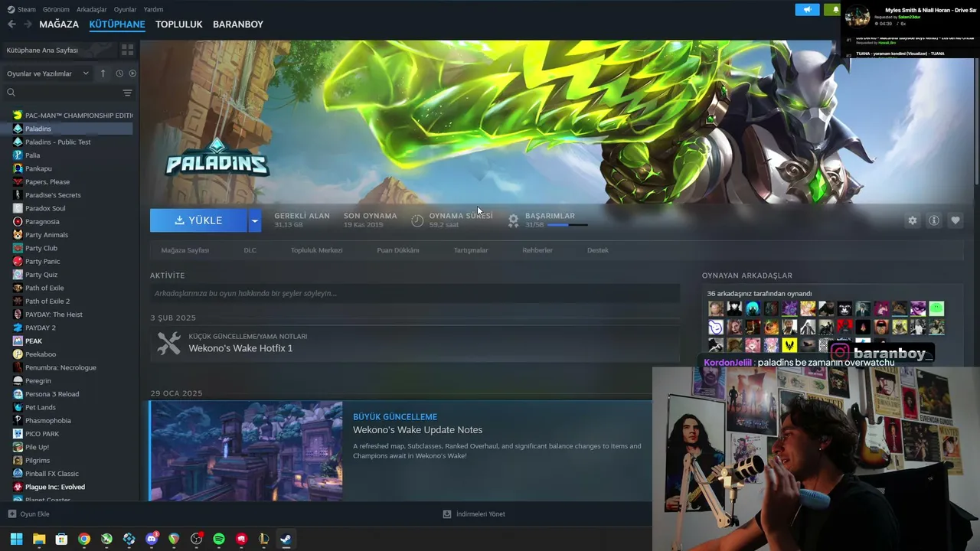
Task: Open the BARANBOY profile tab
Action: (238, 24)
